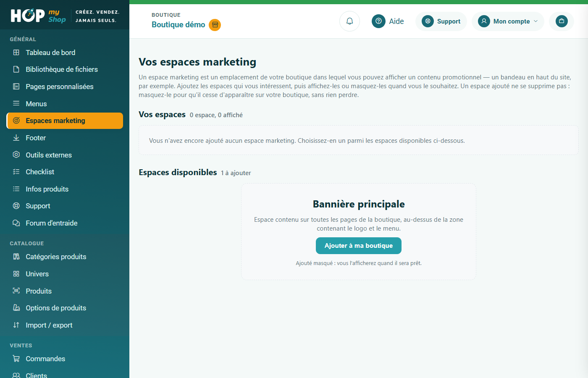Click the Checklist icon in sidebar
The height and width of the screenshot is (378, 588).
click(x=16, y=172)
